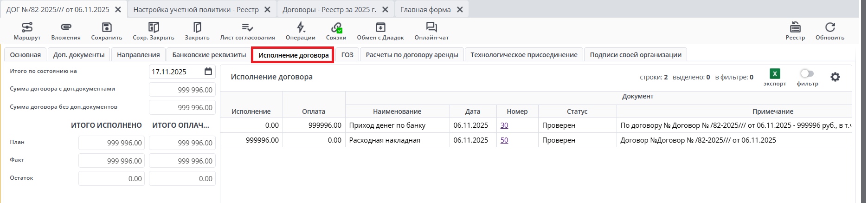Click Сохр. Закрыть toolbar icon
The height and width of the screenshot is (203, 868).
click(154, 27)
